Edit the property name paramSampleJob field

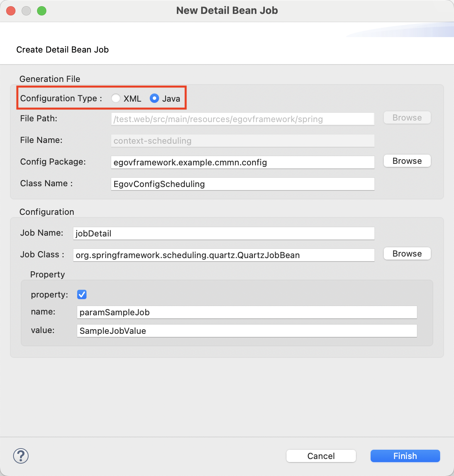[247, 312]
